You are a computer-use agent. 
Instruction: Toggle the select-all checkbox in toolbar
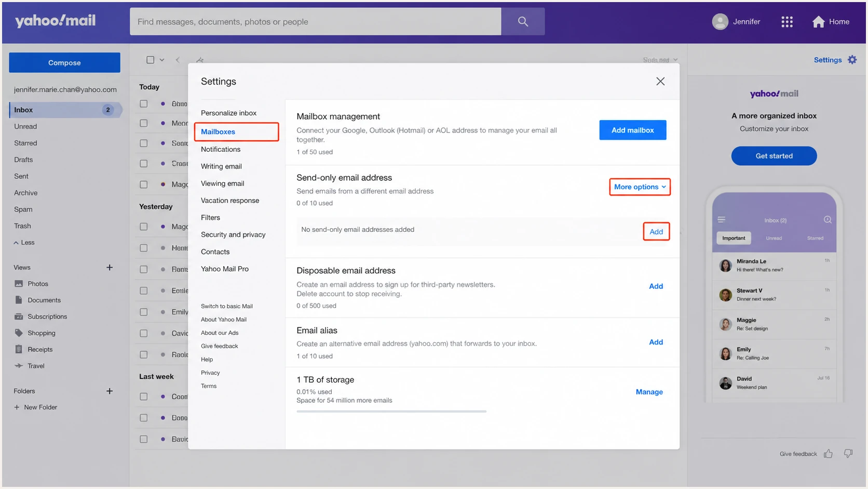pos(151,60)
